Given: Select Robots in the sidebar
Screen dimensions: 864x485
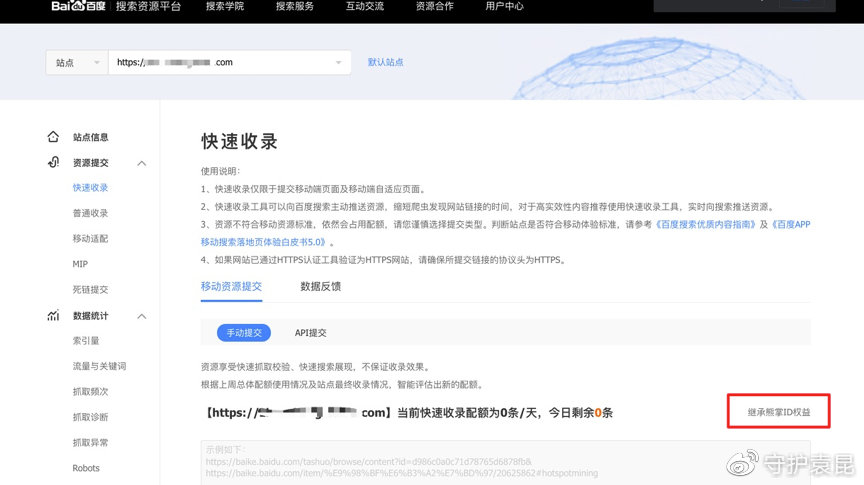Looking at the screenshot, I should [86, 468].
